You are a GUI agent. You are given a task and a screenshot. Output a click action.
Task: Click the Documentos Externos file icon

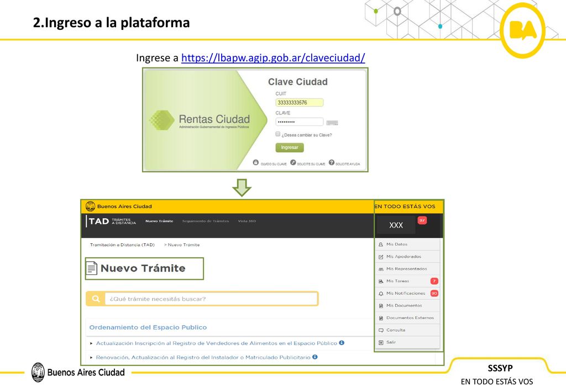point(381,318)
